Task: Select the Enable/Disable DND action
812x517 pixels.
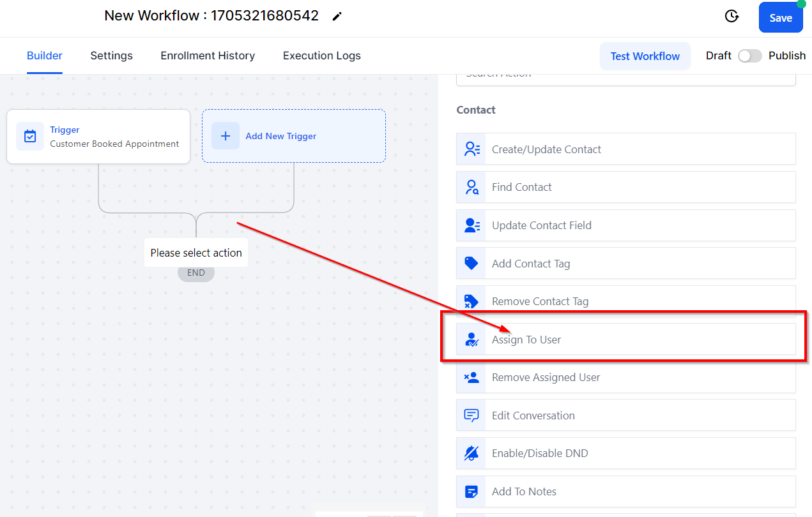Action: pyautogui.click(x=626, y=453)
